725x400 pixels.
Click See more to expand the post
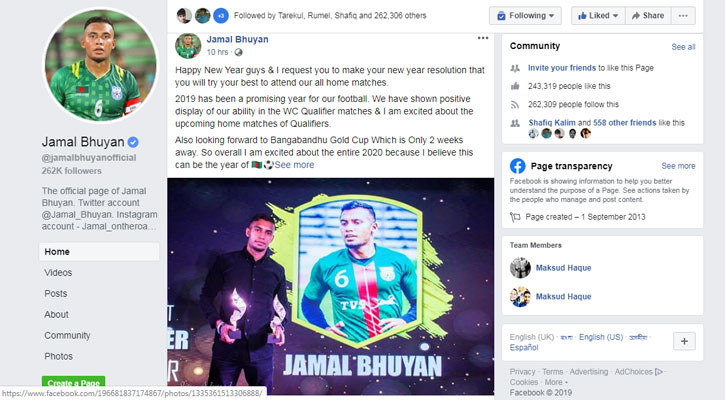point(294,165)
